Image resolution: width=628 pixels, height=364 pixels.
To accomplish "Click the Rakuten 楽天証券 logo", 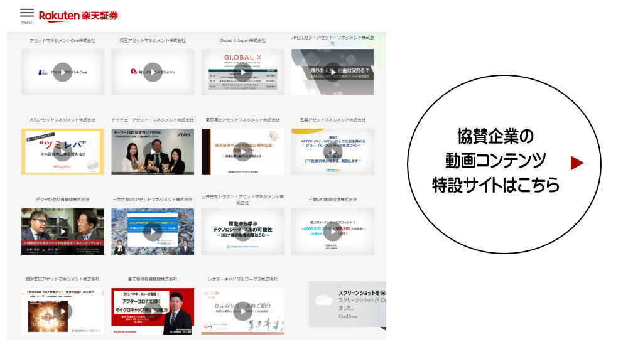I will click(x=78, y=16).
